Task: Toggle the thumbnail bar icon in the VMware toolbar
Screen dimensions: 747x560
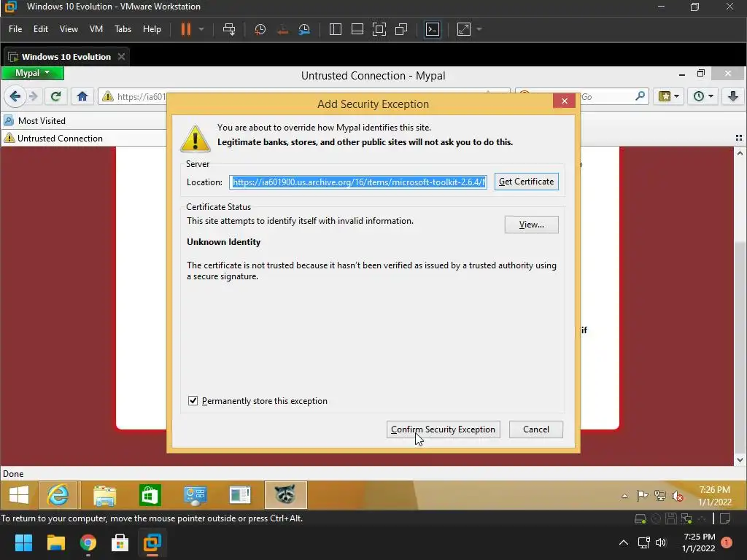Action: coord(357,29)
